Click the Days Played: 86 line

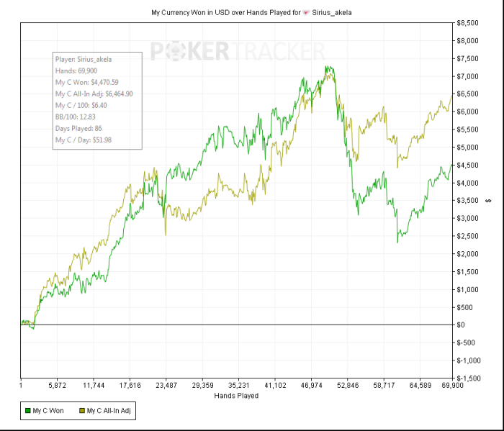click(x=78, y=129)
